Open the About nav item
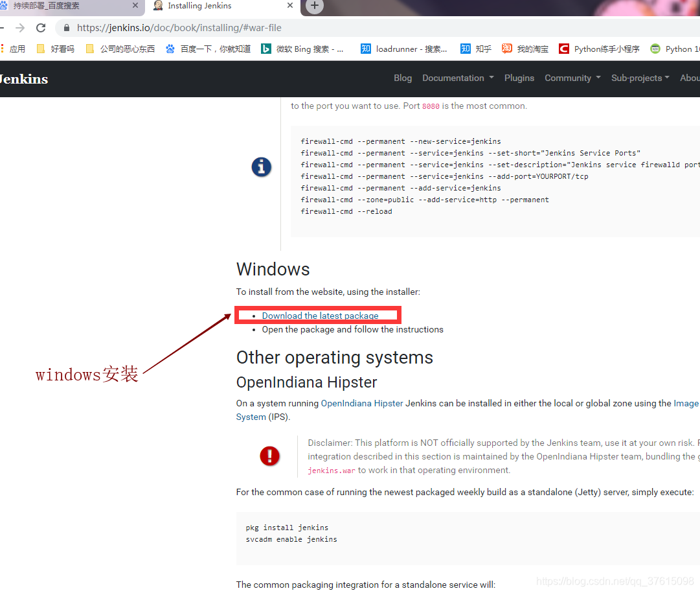The image size is (700, 593). 690,78
